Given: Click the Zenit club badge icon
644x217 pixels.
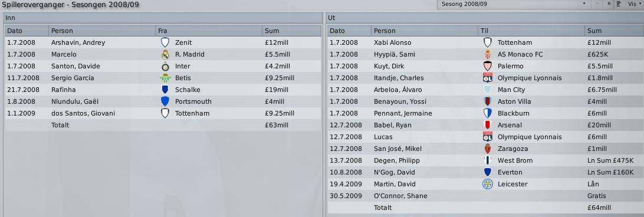Looking at the screenshot, I should click(165, 42).
